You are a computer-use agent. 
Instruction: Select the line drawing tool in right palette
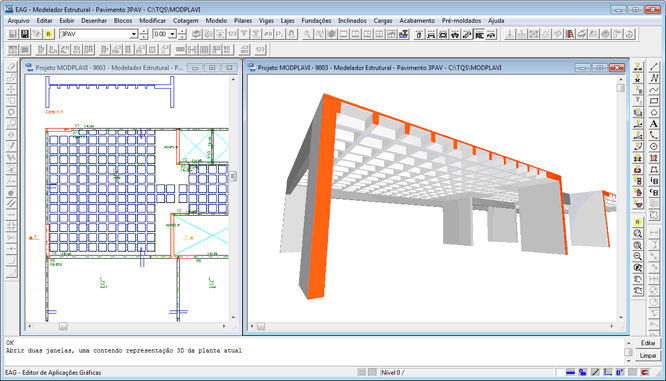tap(654, 67)
